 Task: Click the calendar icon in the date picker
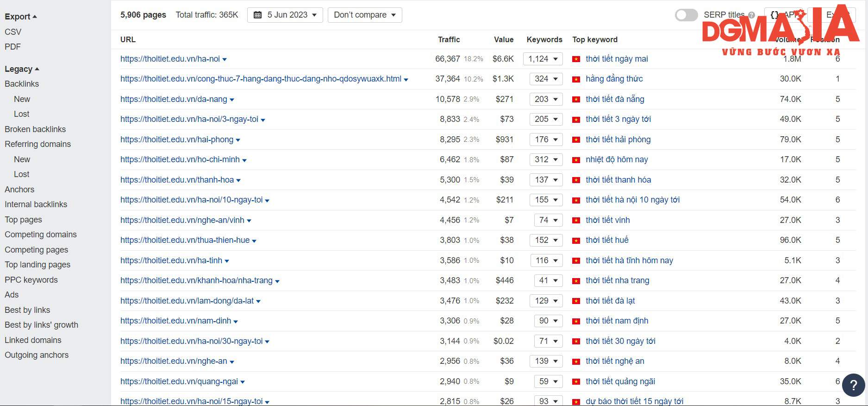[258, 15]
